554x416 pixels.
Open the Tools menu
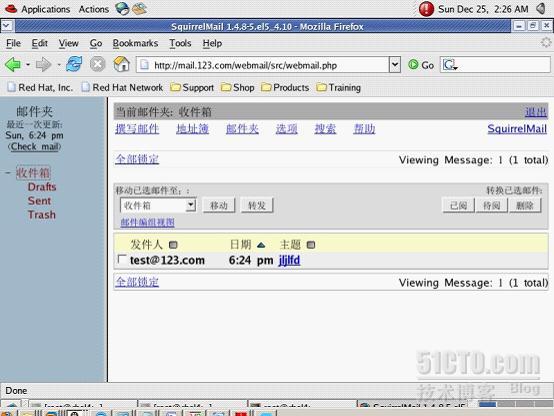click(x=180, y=43)
